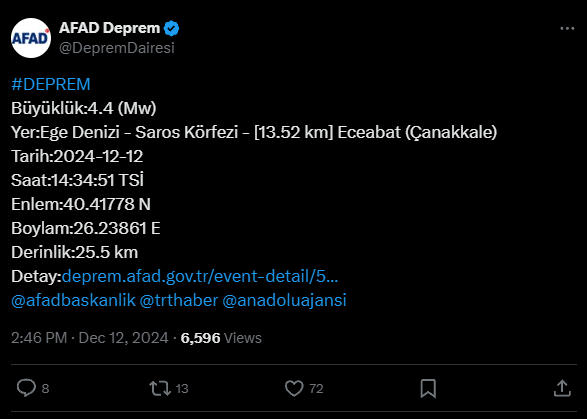The image size is (587, 419).
Task: Click the @DepremDairesi handle
Action: [x=117, y=48]
